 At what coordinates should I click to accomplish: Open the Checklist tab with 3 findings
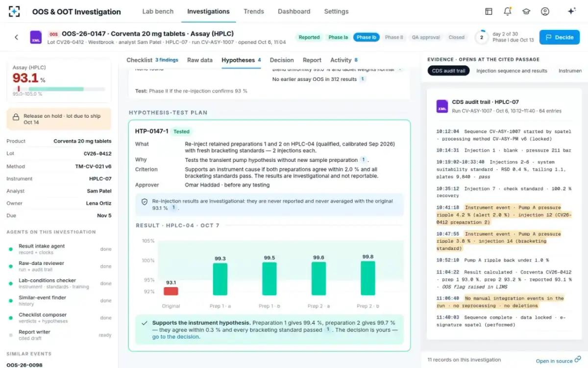pos(152,60)
